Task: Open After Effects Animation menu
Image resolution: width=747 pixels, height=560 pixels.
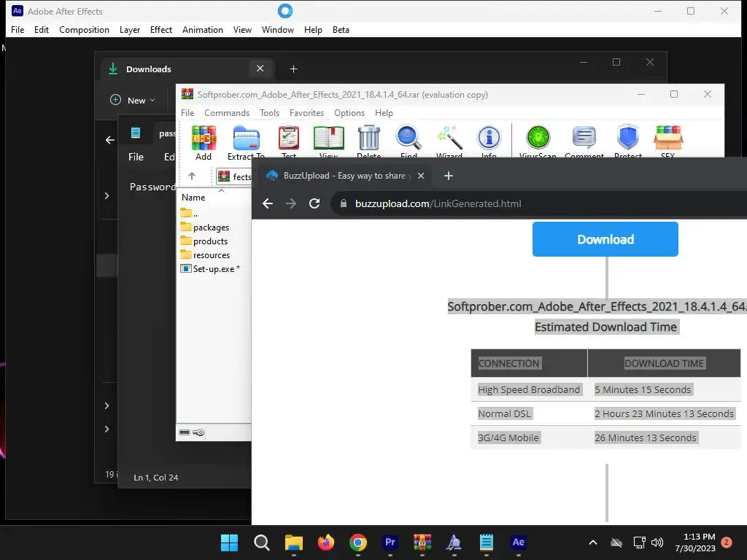Action: pyautogui.click(x=203, y=29)
